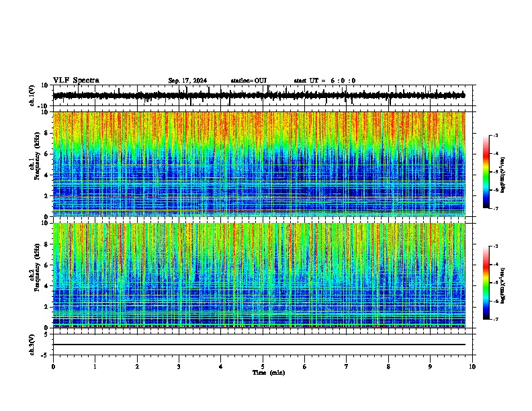This screenshot has height=411, width=532.
Task: Click the "-7" label on ch.1 colorbar
Action: pos(495,208)
